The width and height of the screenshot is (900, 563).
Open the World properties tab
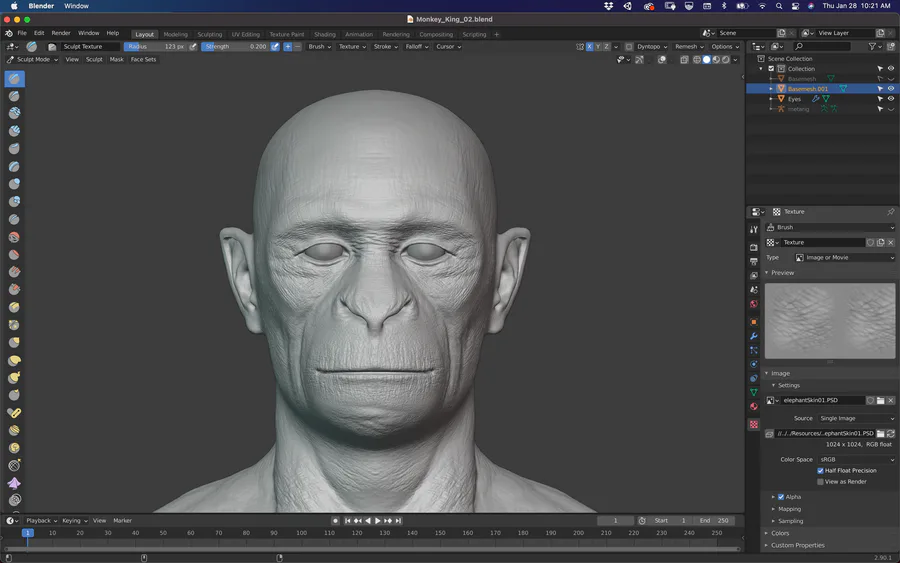(754, 304)
